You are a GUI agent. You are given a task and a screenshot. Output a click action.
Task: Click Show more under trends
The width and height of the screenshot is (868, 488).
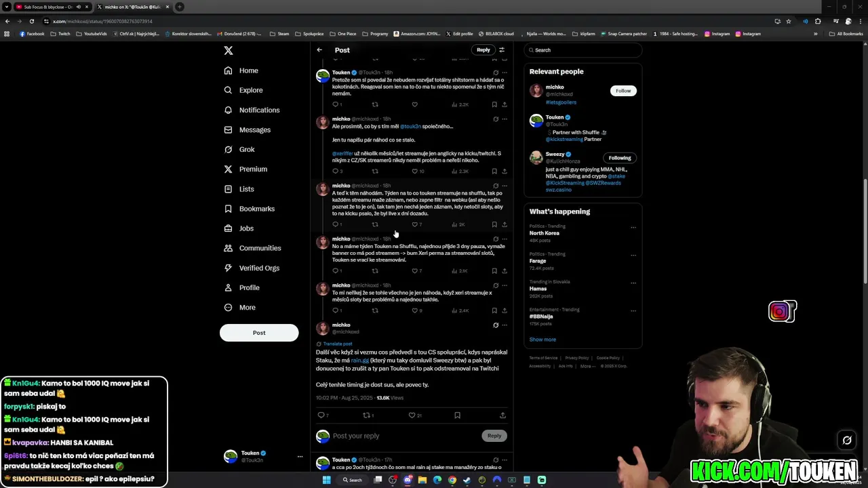(x=542, y=340)
